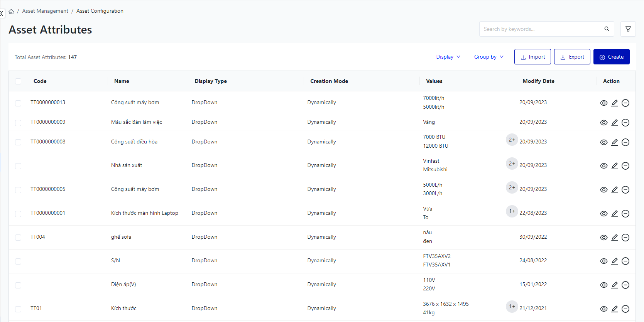Toggle the select-all checkbox in header

pos(18,81)
